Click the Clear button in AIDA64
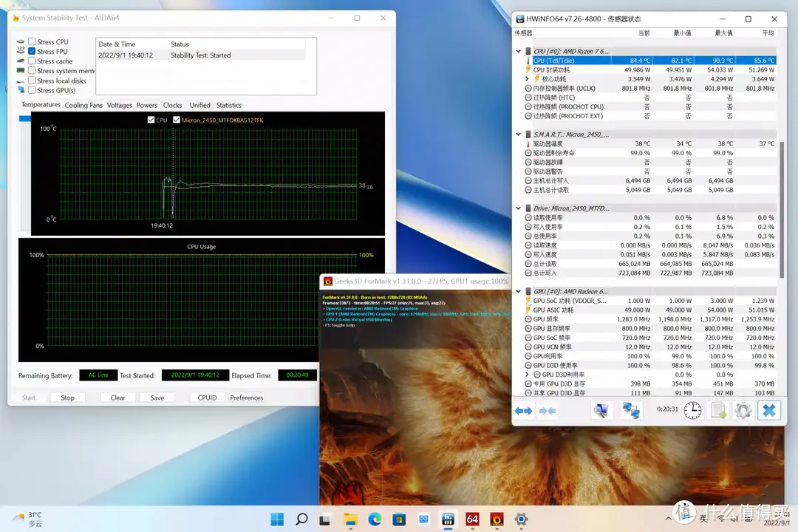Image resolution: width=798 pixels, height=532 pixels. (118, 398)
